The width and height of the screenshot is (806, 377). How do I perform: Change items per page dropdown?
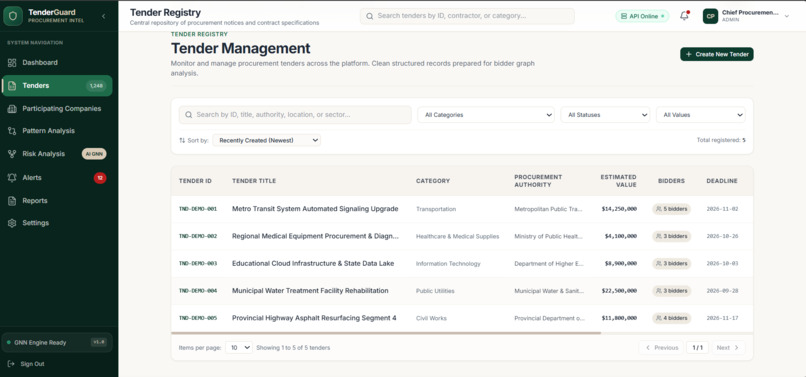239,348
